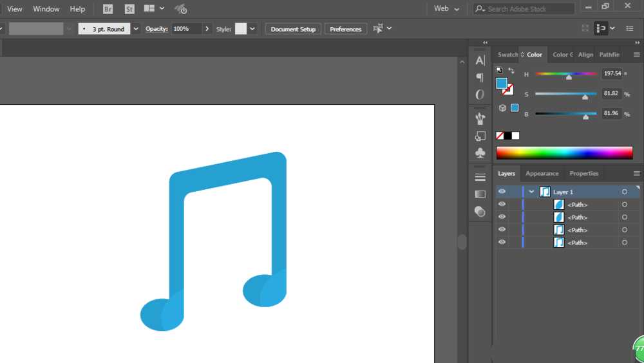
Task: Open the Symbols panel club icon
Action: click(x=480, y=153)
